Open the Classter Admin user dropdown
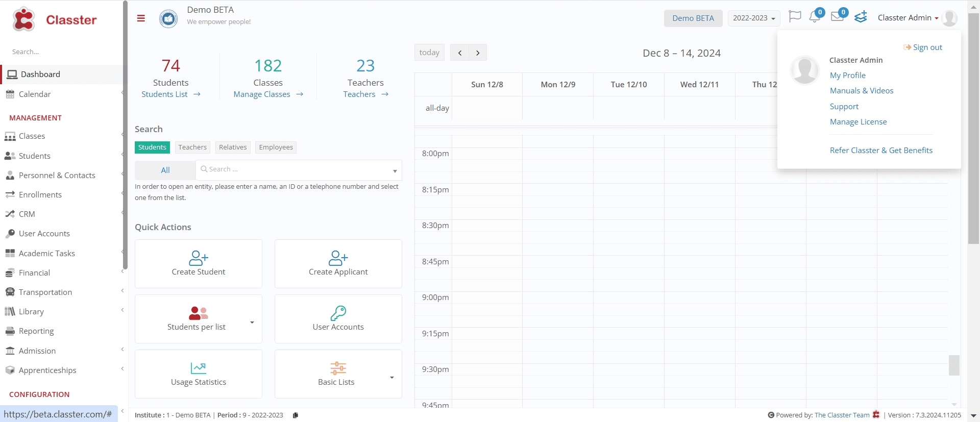980x422 pixels. click(908, 18)
